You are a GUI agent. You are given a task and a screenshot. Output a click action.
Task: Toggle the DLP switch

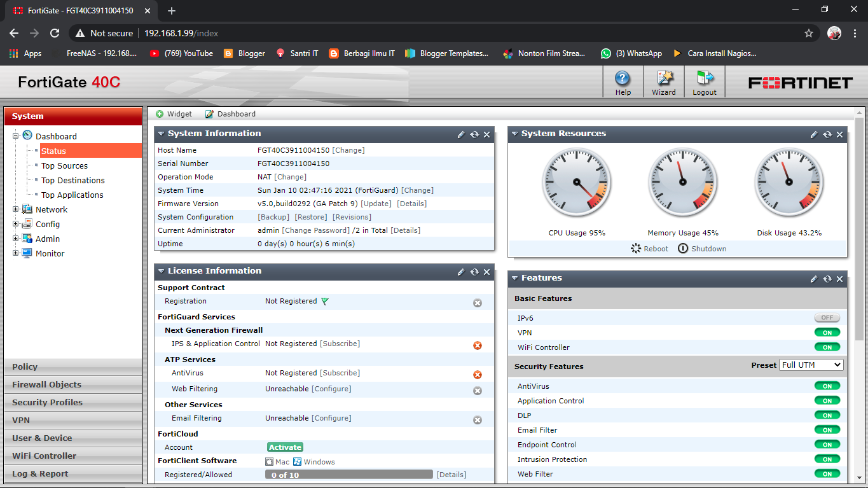coord(827,415)
